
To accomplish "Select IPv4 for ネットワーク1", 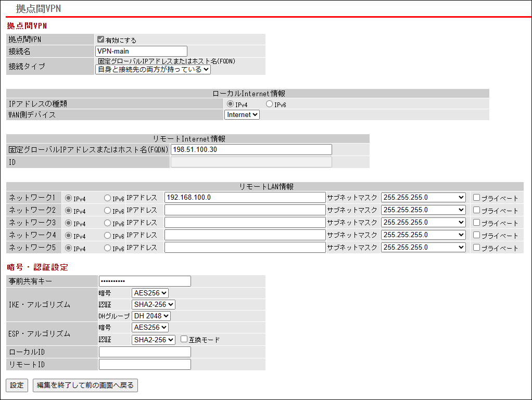I will coord(69,198).
